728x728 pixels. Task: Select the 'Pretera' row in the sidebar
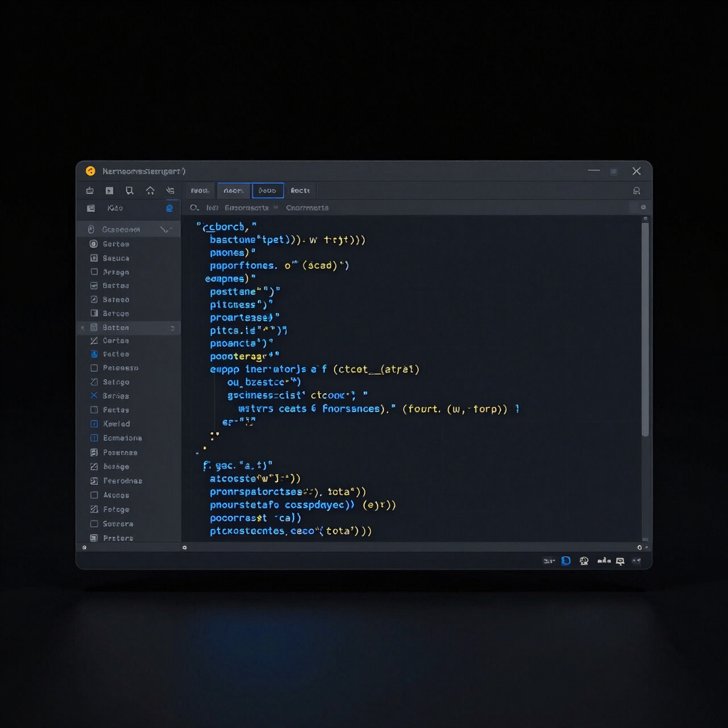(x=129, y=538)
